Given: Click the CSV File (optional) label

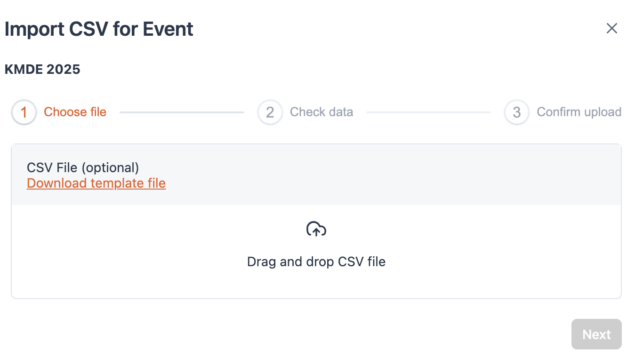Looking at the screenshot, I should pyautogui.click(x=83, y=167).
